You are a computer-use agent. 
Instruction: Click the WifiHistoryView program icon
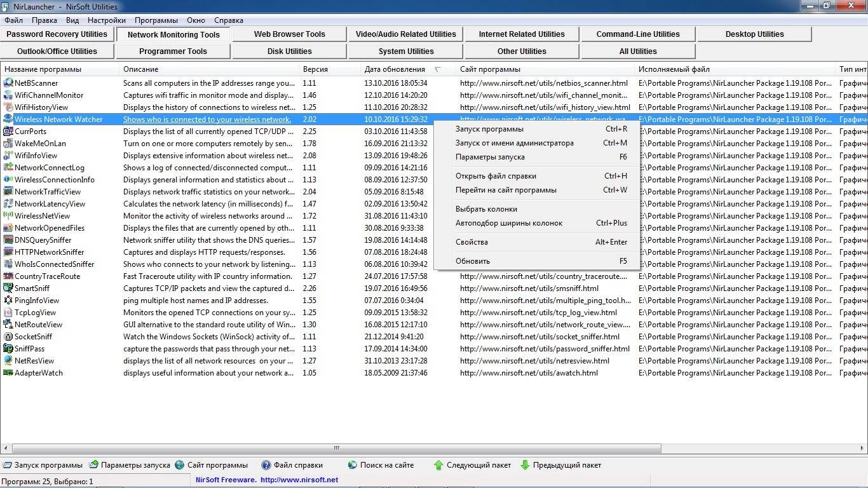point(8,107)
